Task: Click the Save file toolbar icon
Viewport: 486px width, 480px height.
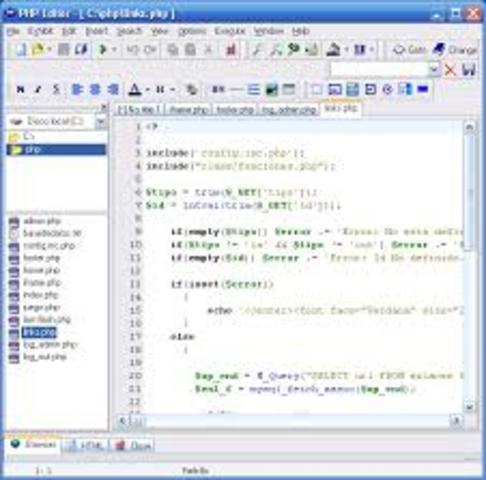Action: click(x=63, y=50)
